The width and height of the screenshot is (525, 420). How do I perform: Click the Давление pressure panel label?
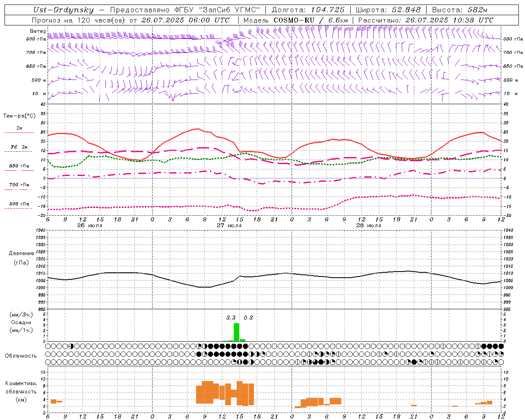[x=21, y=253]
